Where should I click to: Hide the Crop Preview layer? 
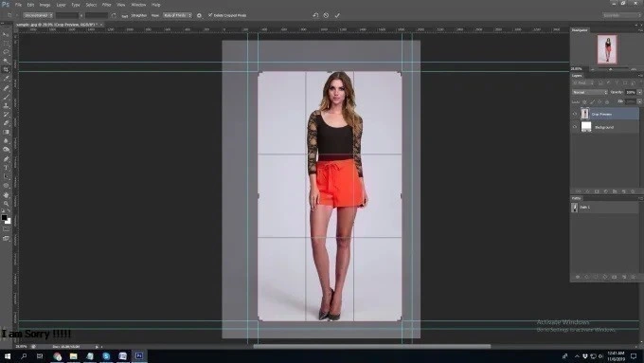tap(575, 114)
